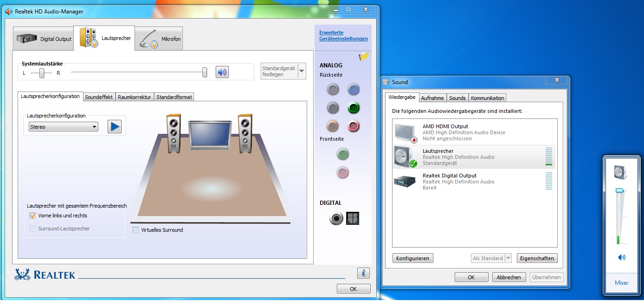Click the pink rear panel audio jack
Screen dimensions: 644x301
354,126
